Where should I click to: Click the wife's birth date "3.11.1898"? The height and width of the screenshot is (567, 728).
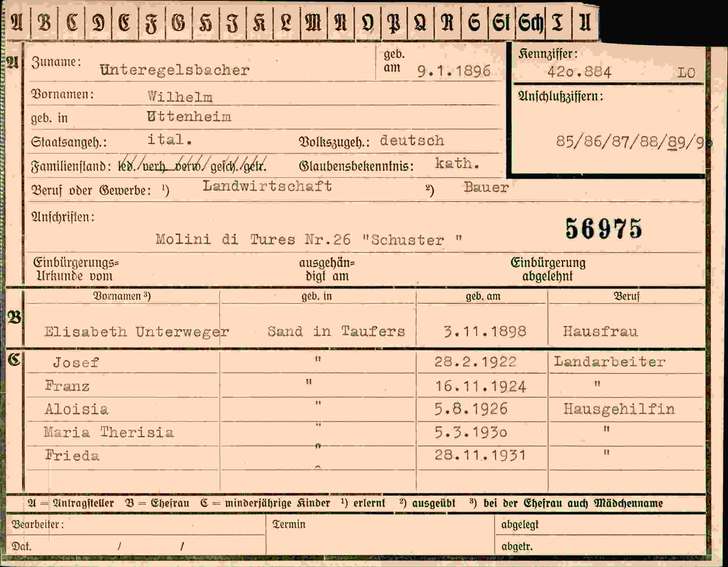pyautogui.click(x=485, y=331)
